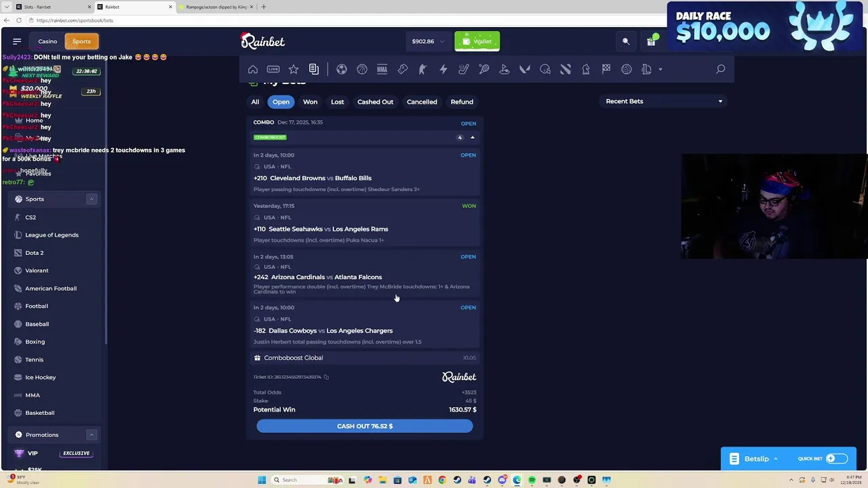Open the Recent Bets dropdown
Screen dimensions: 868x488
(x=664, y=102)
